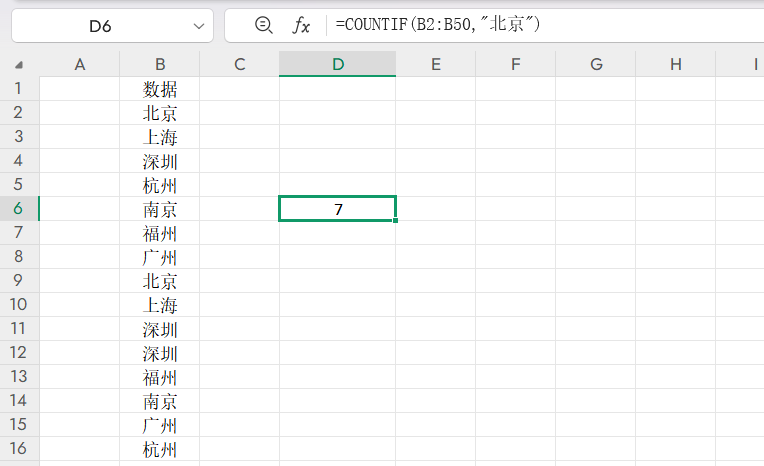Click cell D6 showing value 7
The height and width of the screenshot is (466, 764).
(338, 209)
